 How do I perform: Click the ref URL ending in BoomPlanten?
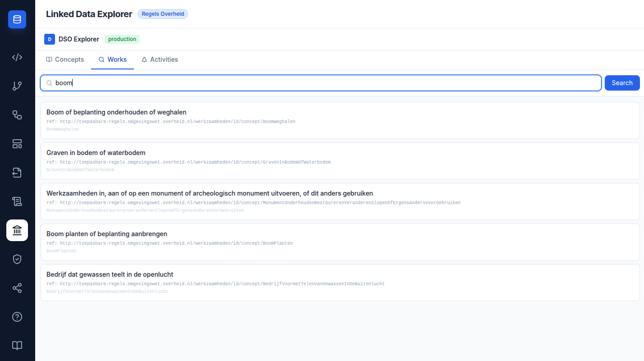coord(170,243)
